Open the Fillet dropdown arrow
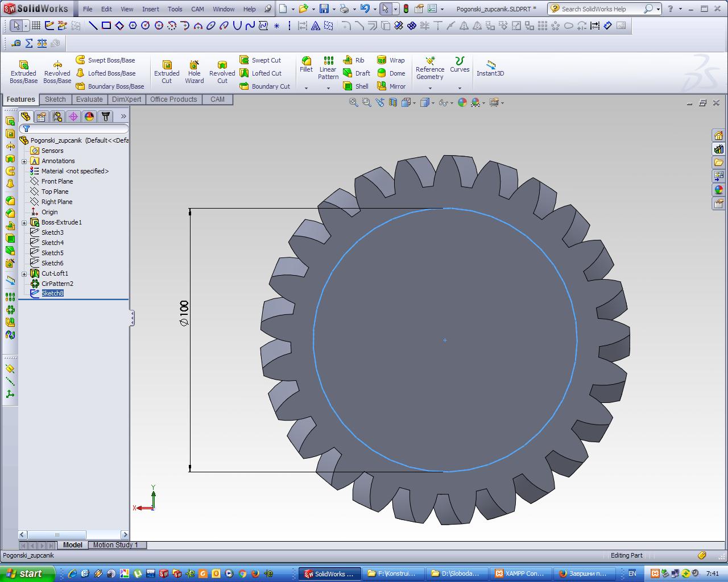The height and width of the screenshot is (582, 728). tap(306, 88)
